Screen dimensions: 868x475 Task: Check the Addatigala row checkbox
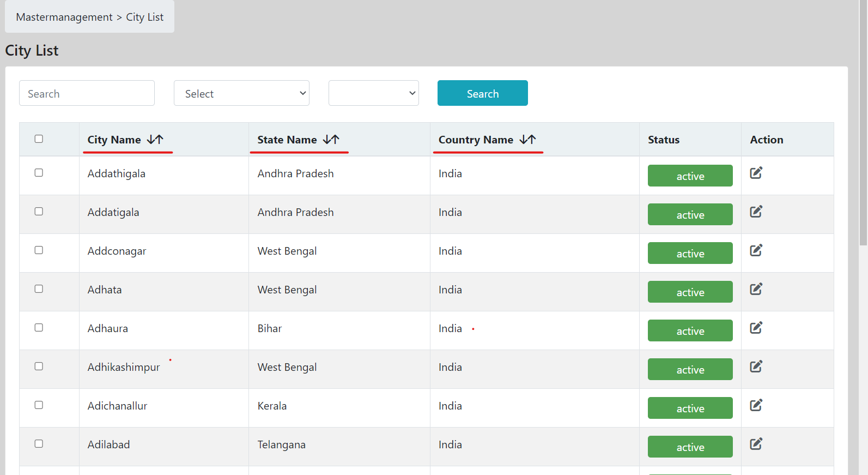point(39,212)
